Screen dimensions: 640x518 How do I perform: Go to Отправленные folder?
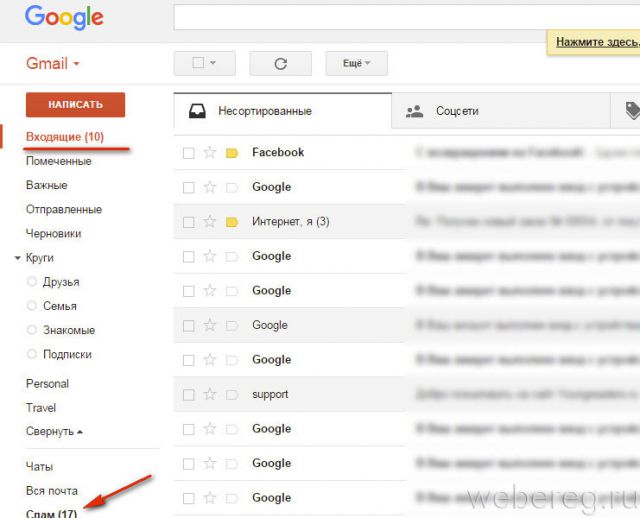(64, 209)
